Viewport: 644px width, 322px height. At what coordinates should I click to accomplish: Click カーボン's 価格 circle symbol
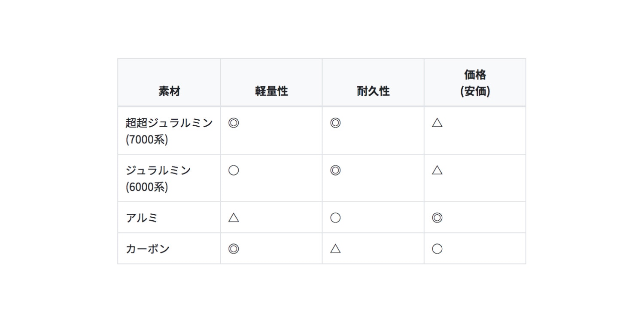pyautogui.click(x=437, y=249)
